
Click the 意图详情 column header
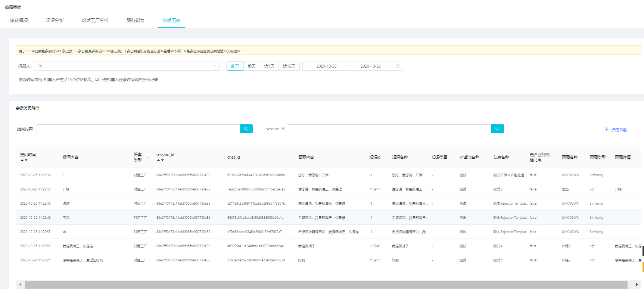pyautogui.click(x=623, y=157)
